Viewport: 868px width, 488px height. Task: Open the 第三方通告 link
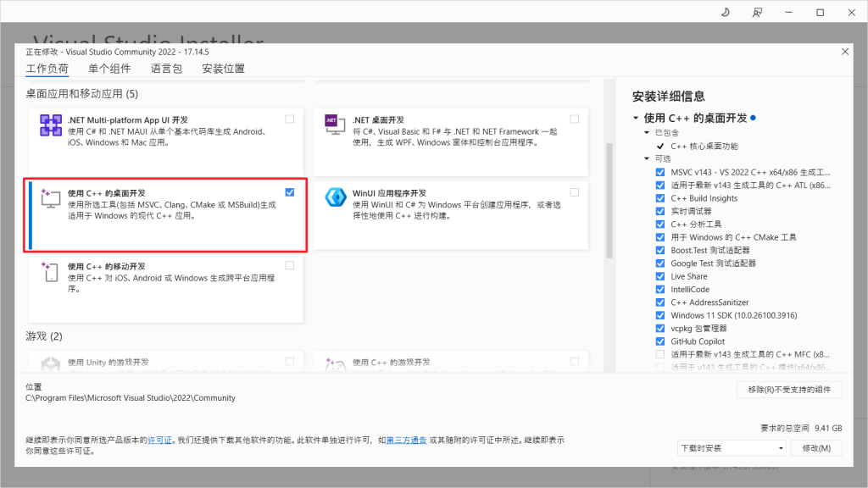coord(406,441)
